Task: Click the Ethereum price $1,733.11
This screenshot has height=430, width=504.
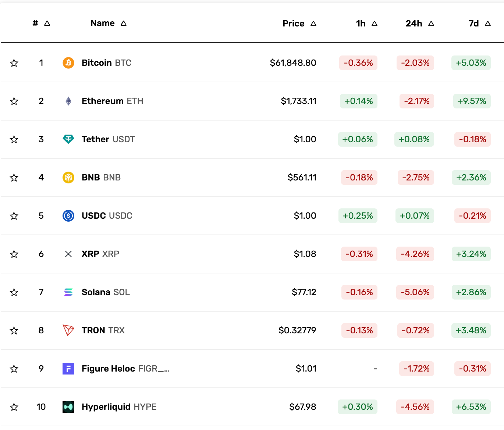Action: tap(299, 101)
